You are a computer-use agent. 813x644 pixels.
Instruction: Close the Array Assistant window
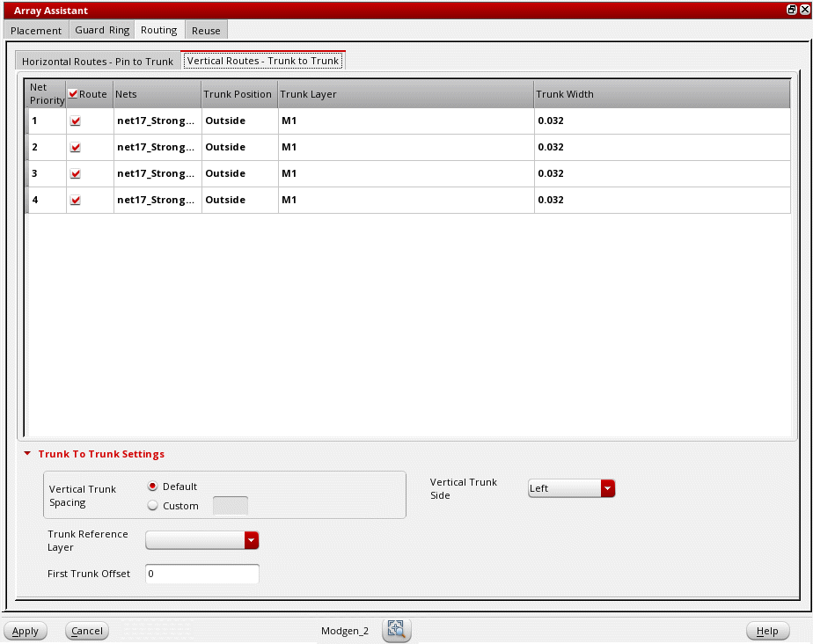804,9
